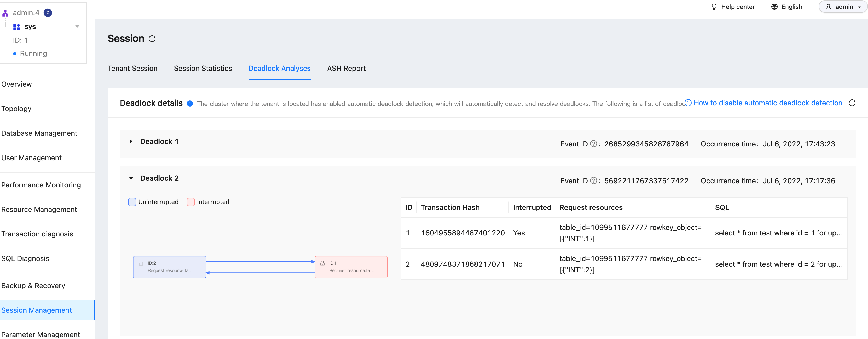The width and height of the screenshot is (868, 339).
Task: Open the admin user menu
Action: point(843,7)
